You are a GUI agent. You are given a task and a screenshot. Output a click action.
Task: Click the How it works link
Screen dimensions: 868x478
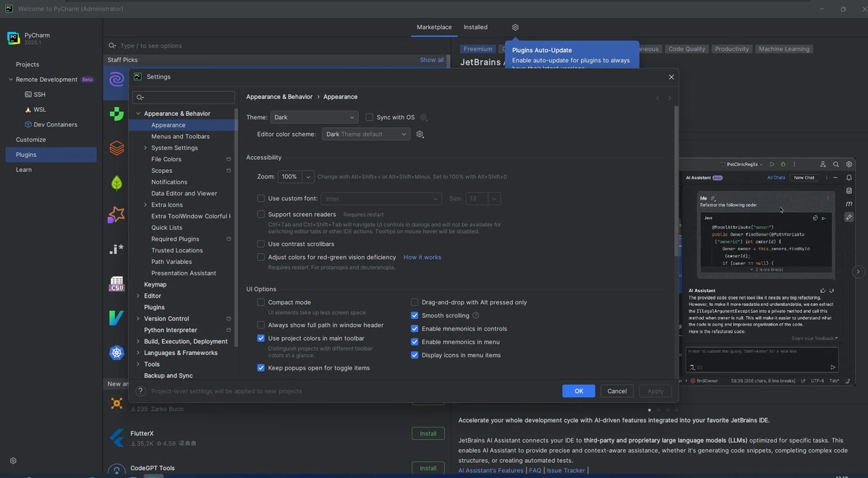422,257
